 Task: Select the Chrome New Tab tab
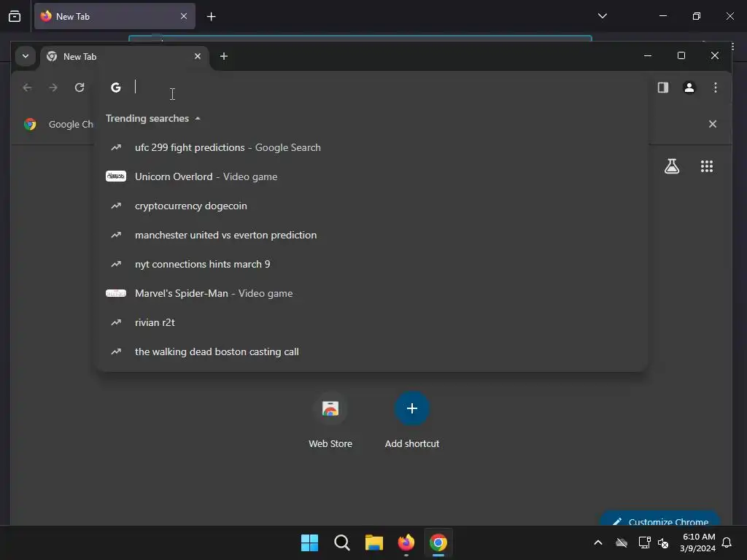[x=124, y=57]
